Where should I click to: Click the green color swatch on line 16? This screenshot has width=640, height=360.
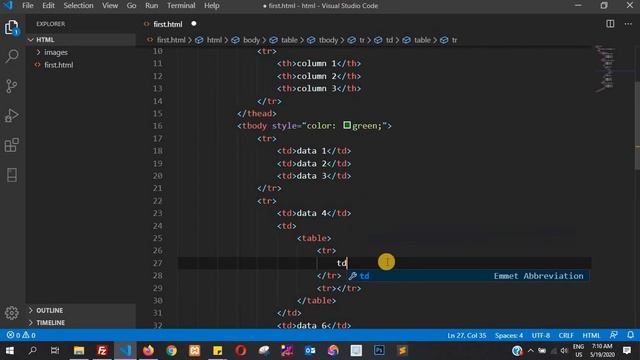pyautogui.click(x=347, y=125)
